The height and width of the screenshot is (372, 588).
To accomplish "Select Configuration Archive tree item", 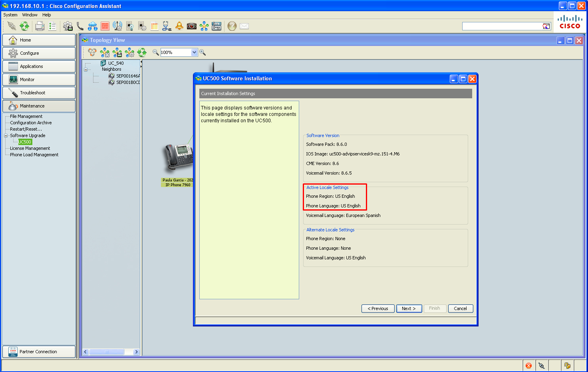I will pos(31,123).
